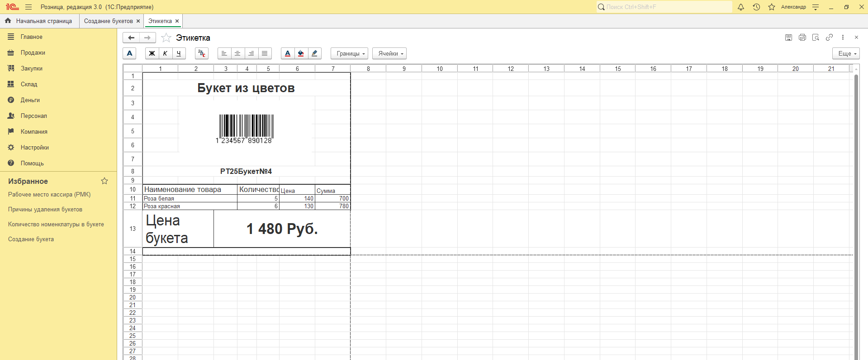Toggle italic formatting (К button)
868x360 pixels.
point(166,53)
